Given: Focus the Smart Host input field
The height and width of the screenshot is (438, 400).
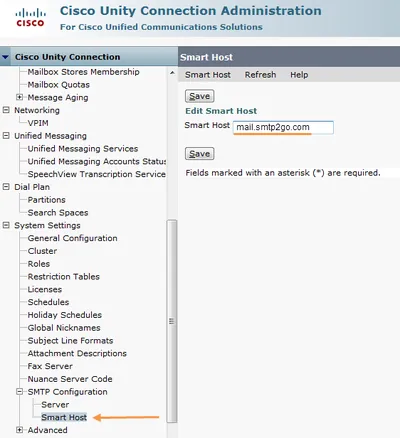Looking at the screenshot, I should click(283, 127).
